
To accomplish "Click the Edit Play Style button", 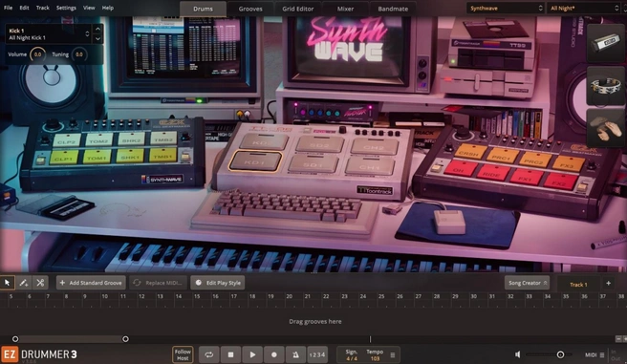I will (x=218, y=283).
